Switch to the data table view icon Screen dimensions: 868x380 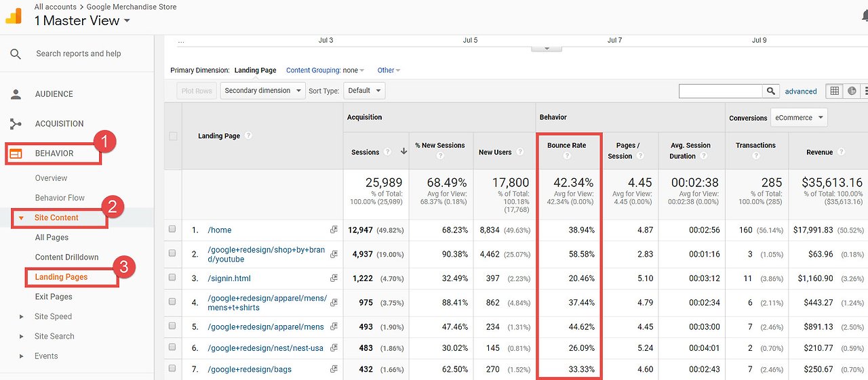(834, 91)
